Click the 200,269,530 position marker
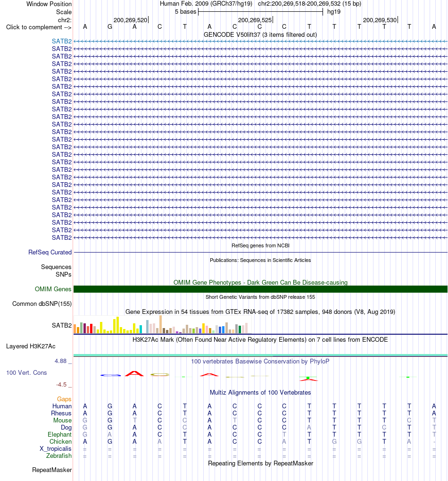448x481 pixels. 380,20
